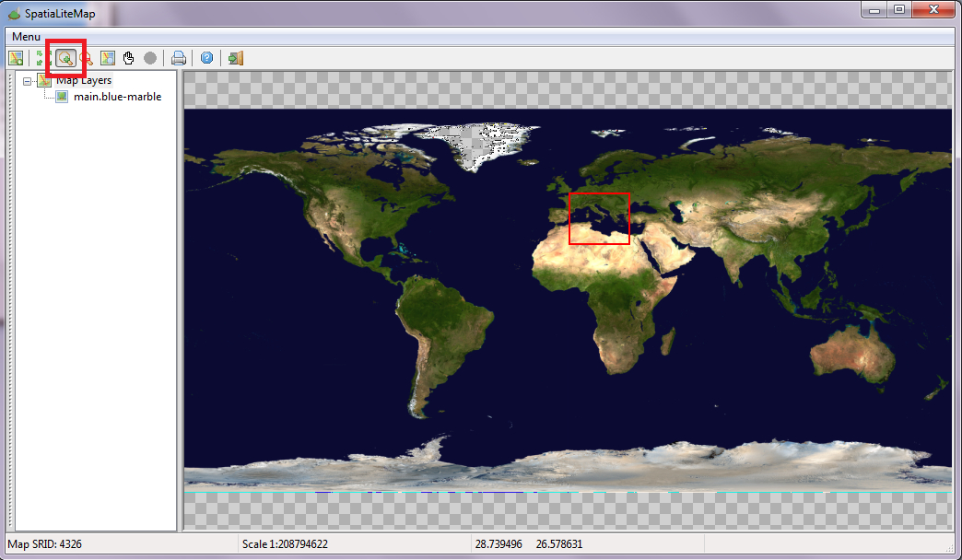This screenshot has height=560, width=962.
Task: Maximize the SpatiaLiteMap window
Action: (899, 9)
